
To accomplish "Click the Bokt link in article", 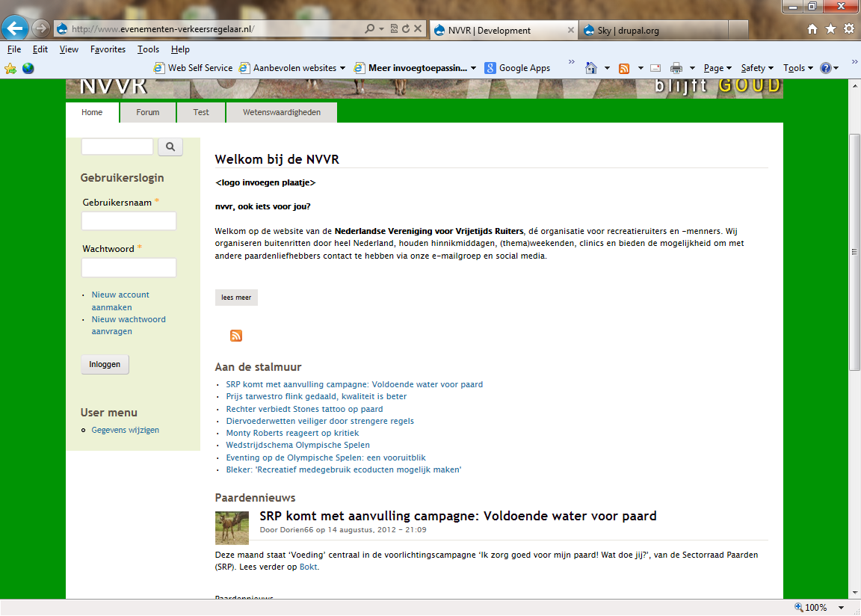I will point(308,567).
